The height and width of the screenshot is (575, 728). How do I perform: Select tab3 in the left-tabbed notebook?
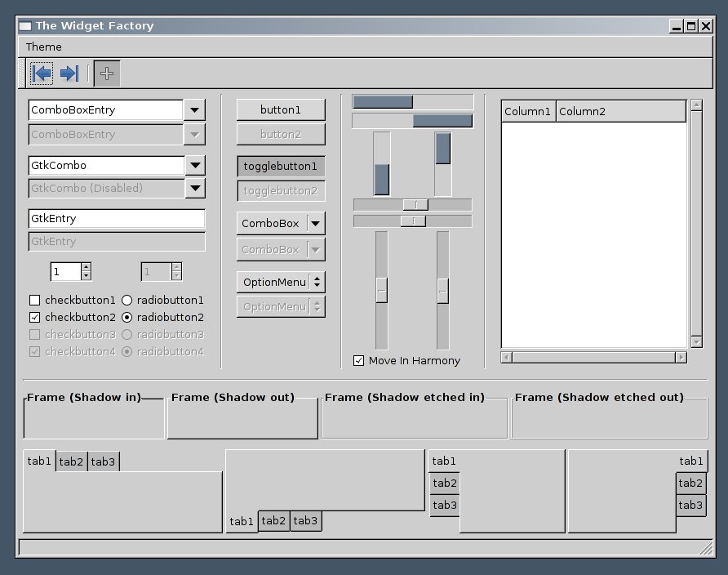click(x=444, y=505)
